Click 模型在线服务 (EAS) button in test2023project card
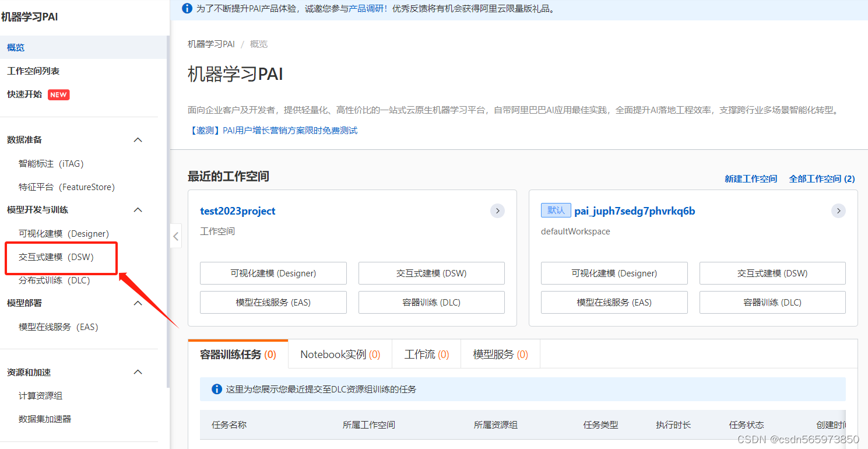 pos(273,302)
